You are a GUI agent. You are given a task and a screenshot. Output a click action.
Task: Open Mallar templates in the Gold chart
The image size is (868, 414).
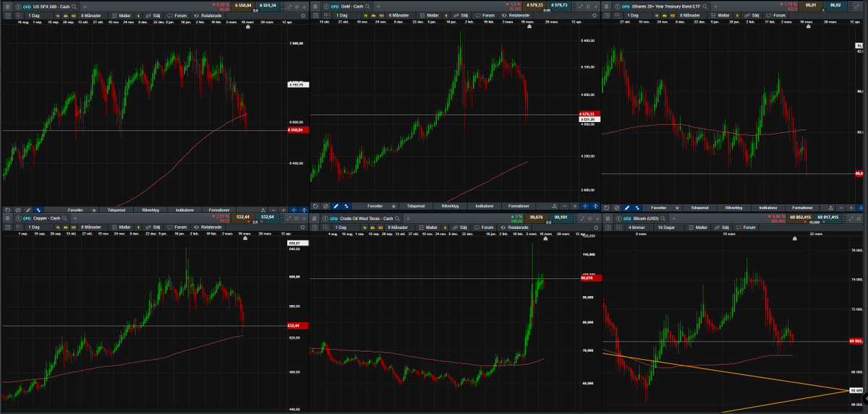(x=430, y=16)
